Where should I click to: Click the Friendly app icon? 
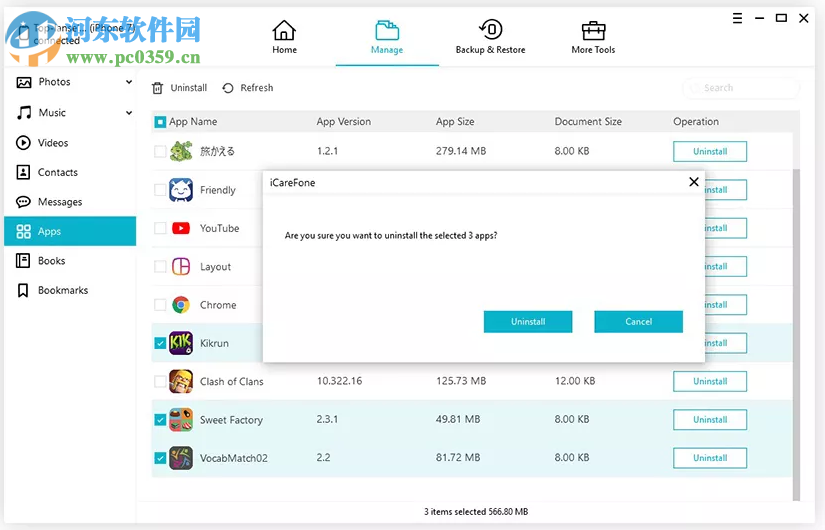pos(181,190)
